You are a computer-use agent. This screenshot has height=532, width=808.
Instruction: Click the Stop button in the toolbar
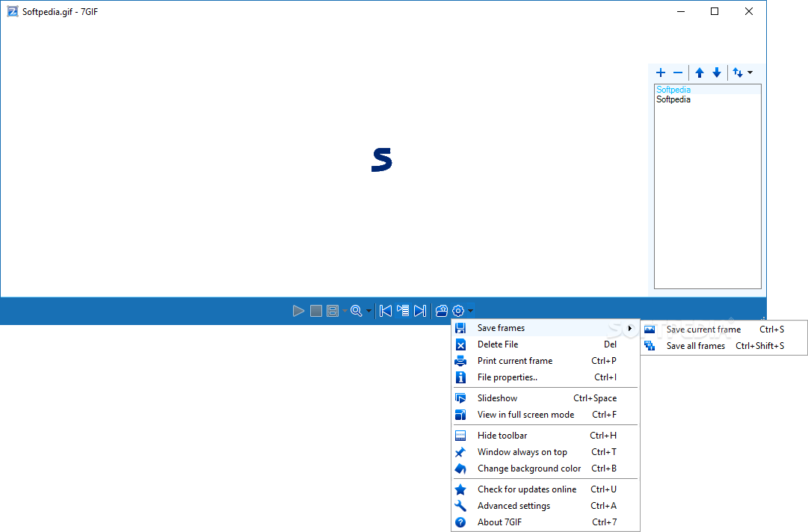tap(316, 311)
